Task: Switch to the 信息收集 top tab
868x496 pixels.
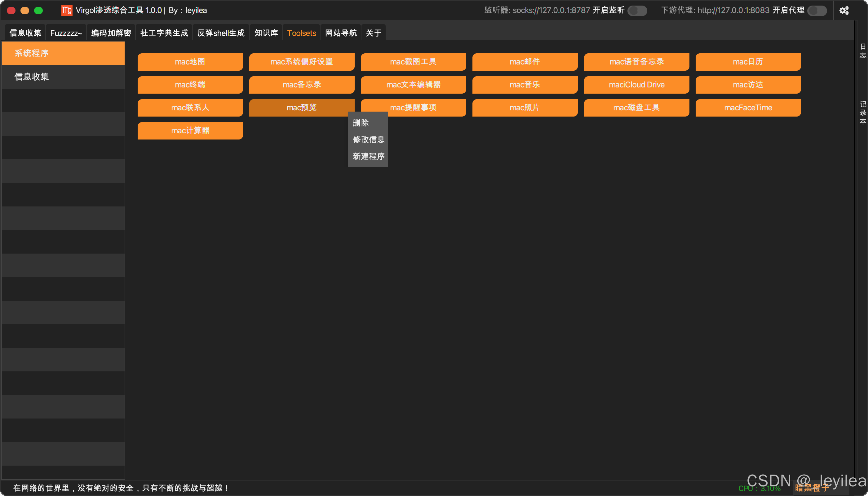Action: (x=25, y=33)
